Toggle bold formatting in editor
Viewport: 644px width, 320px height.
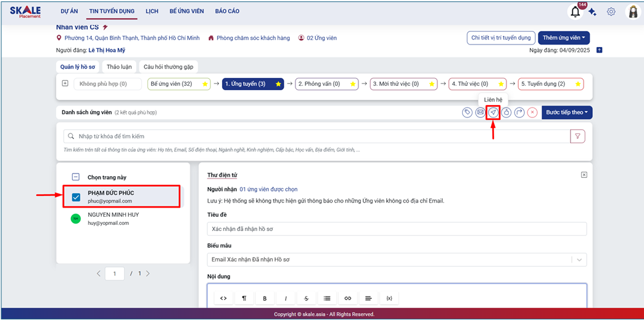[x=265, y=298]
